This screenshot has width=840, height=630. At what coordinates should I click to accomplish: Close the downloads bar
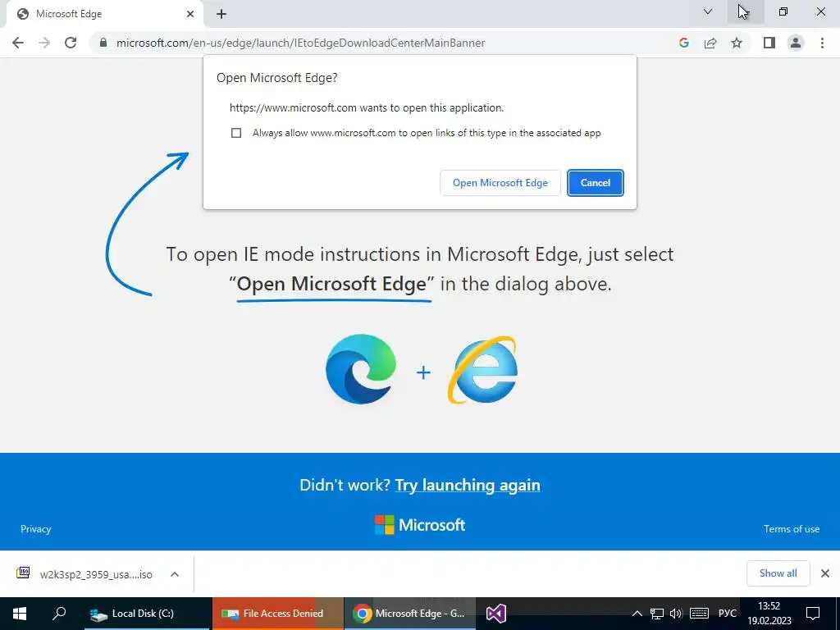point(825,573)
